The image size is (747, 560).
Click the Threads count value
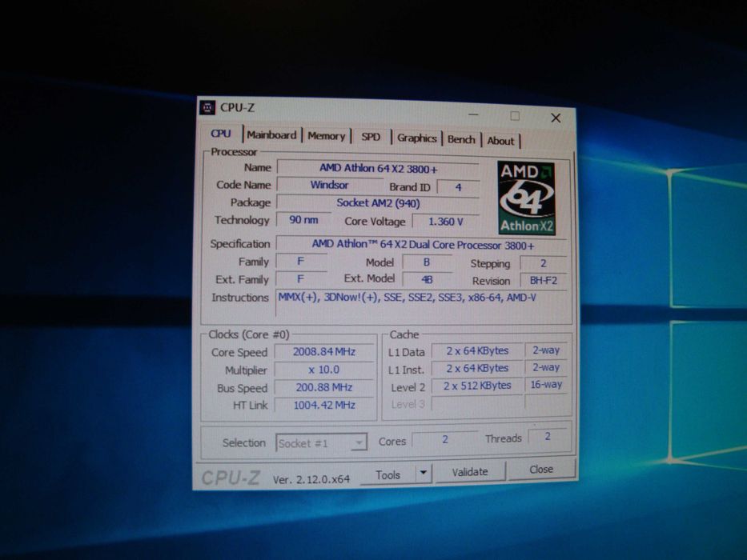pos(548,437)
